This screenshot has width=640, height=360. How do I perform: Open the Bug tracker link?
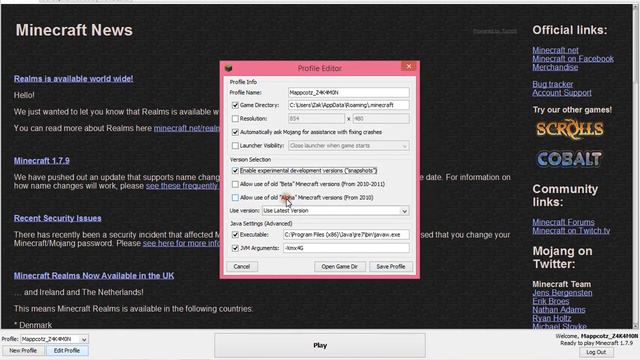click(553, 84)
